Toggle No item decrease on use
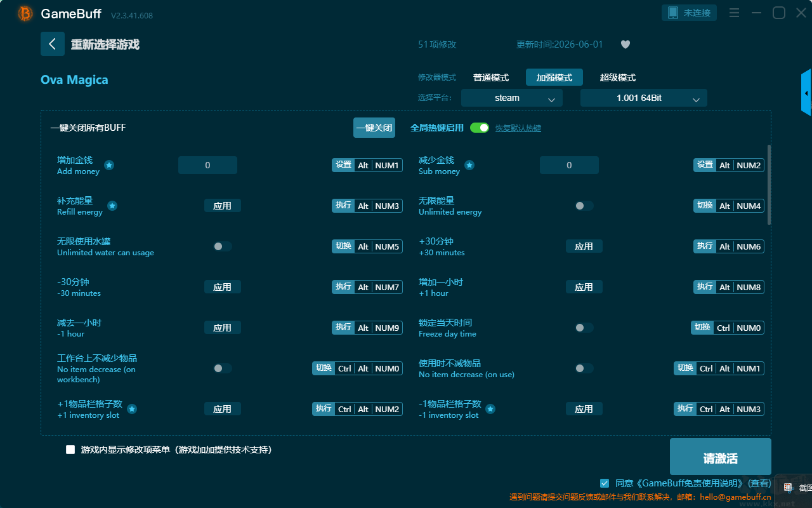Viewport: 812px width, 508px height. click(x=584, y=368)
